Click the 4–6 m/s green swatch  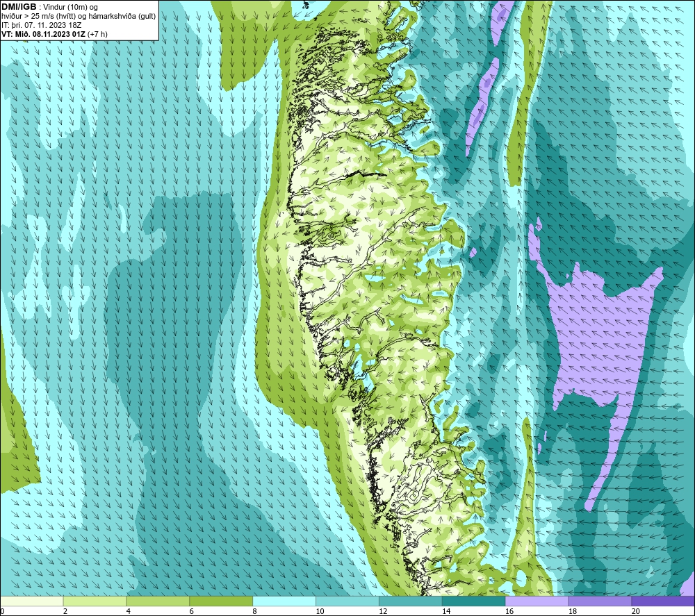pyautogui.click(x=158, y=601)
